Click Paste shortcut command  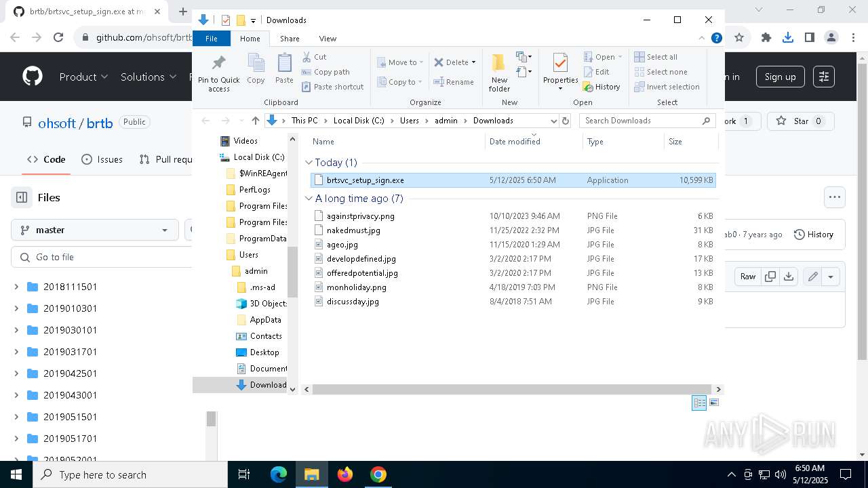pos(332,87)
